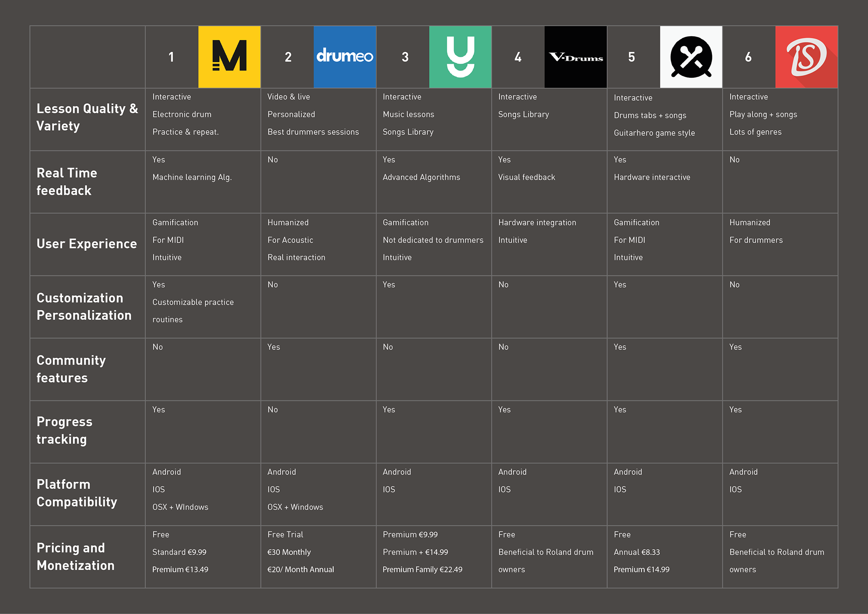Viewport: 868px width, 614px height.
Task: Click the green U-shaped app logo
Action: 460,57
